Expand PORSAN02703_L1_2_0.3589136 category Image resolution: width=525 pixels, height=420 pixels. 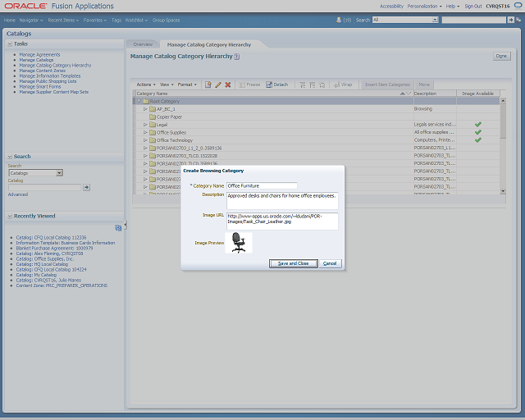click(145, 148)
